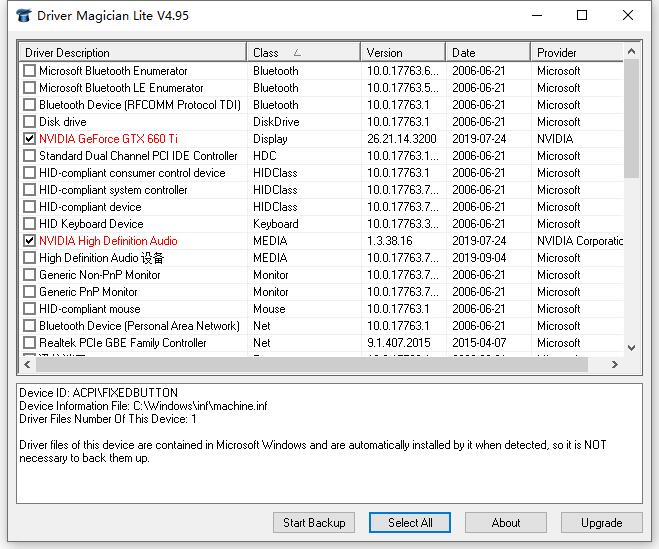Viewport: 659px width, 549px height.
Task: Tick HID-compliant consumer control device checkbox
Action: click(29, 173)
